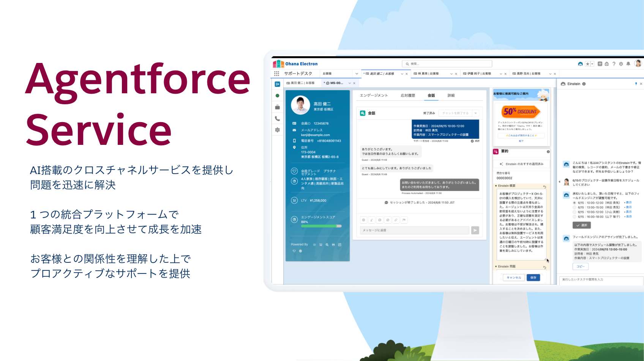Viewport: 644px width, 361px height.
Task: Open dropdown on MS-00... subtab
Action: pos(350,83)
